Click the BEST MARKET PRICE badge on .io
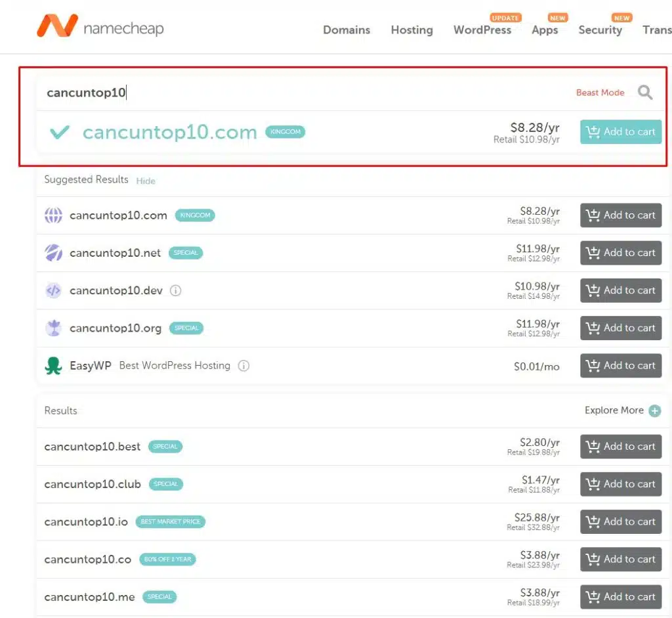 click(x=171, y=521)
